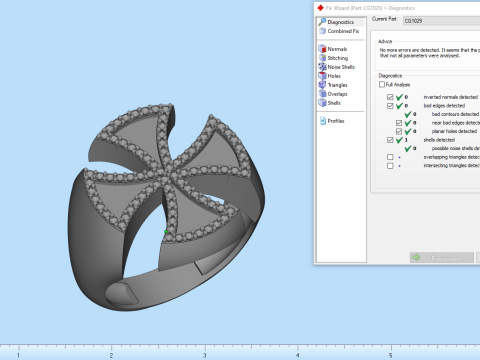Select the Normals fix step

[333, 49]
